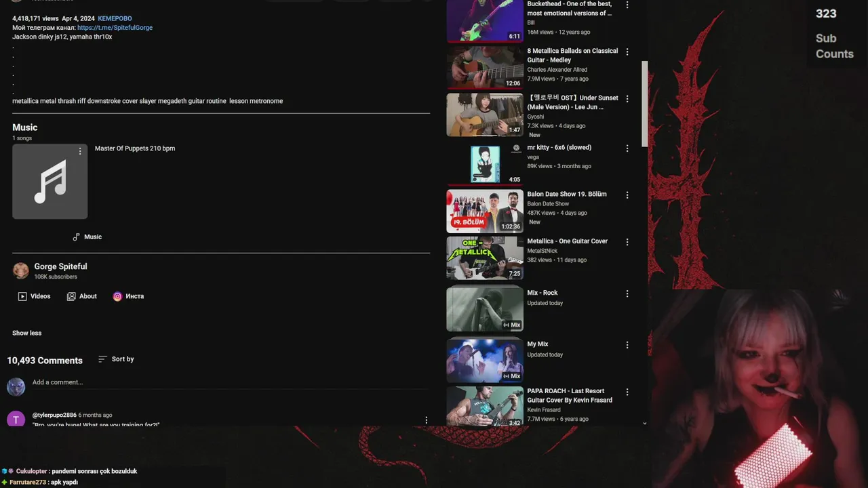Open Mix - Rock playlist thumbnail
868x488 pixels.
(485, 309)
